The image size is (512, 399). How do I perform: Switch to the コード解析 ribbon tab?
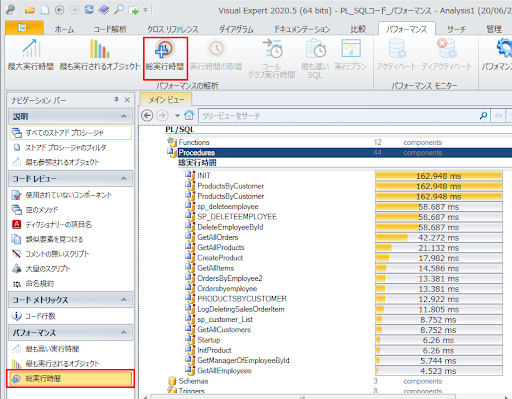point(110,29)
